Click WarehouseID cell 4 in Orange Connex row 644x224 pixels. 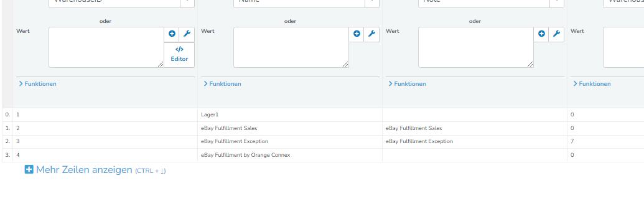pyautogui.click(x=105, y=155)
